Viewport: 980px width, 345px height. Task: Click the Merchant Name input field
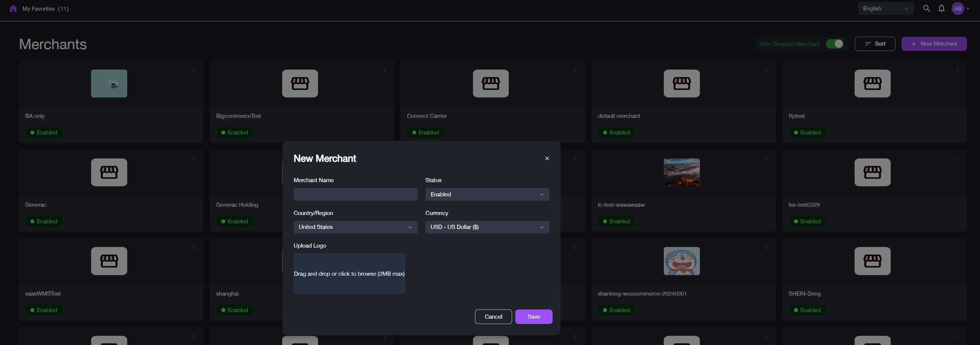pyautogui.click(x=355, y=194)
